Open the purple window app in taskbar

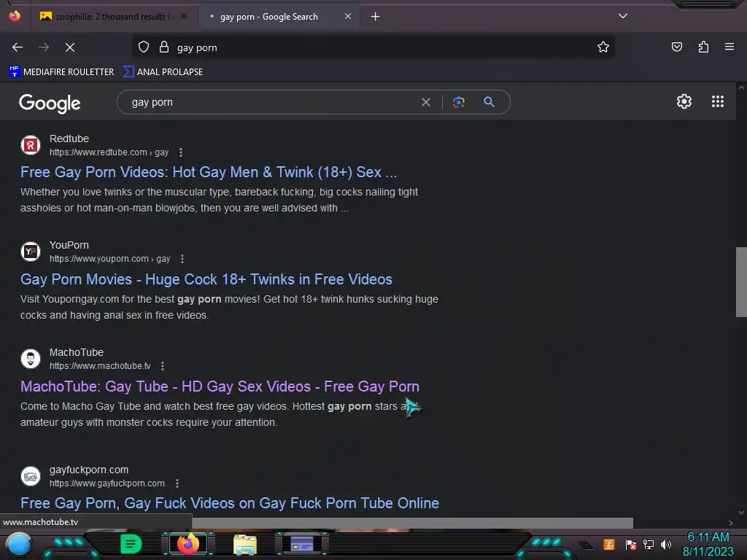pos(301,544)
